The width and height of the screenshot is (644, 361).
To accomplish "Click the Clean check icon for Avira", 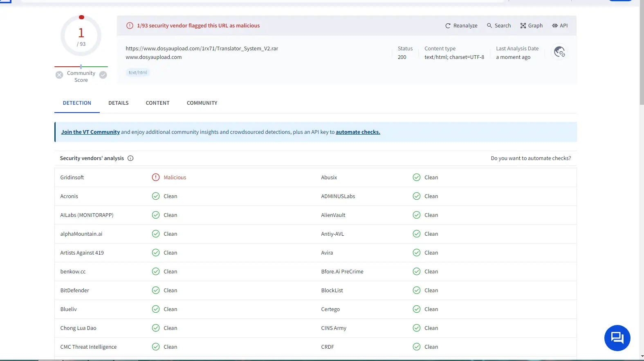I will click(417, 253).
